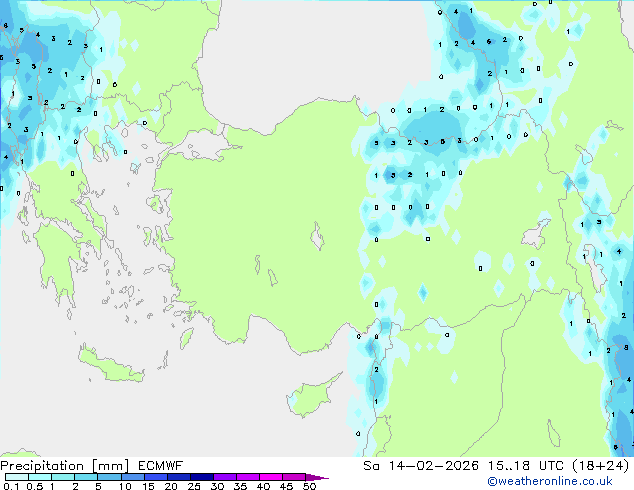Pick the 20–25 mm legend swatch
Viewport: 634px width, 490px height.
point(179,477)
